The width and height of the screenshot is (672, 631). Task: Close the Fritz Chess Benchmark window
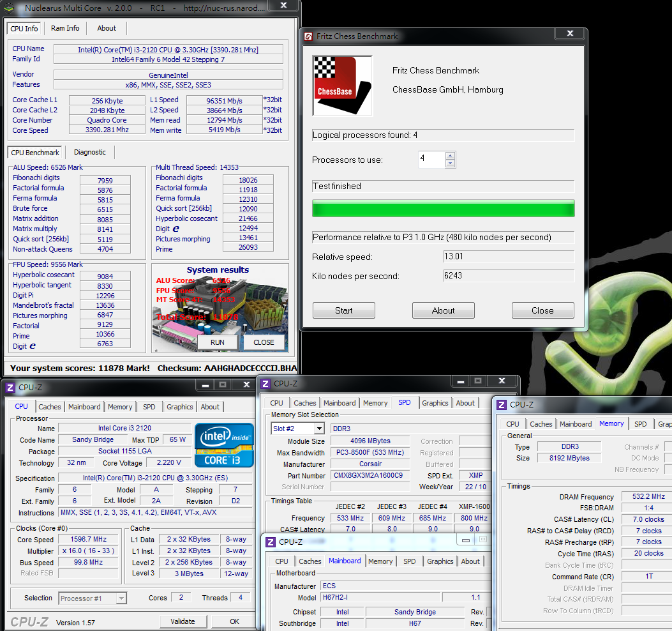tap(569, 33)
